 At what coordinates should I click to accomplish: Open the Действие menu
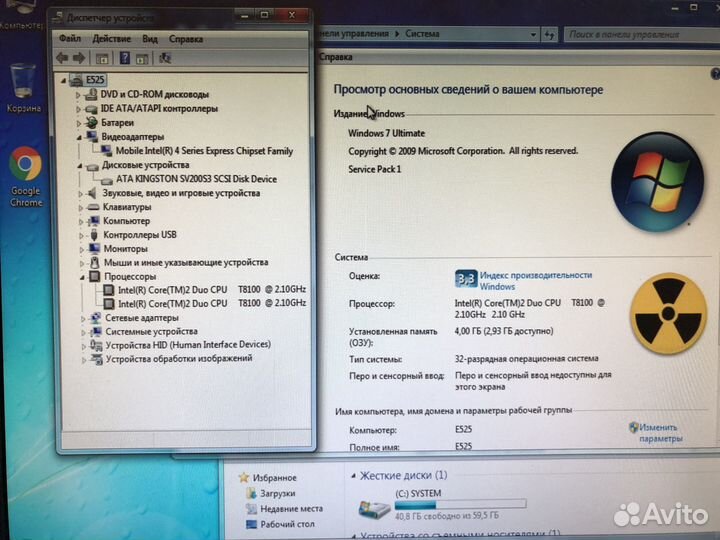pos(111,39)
